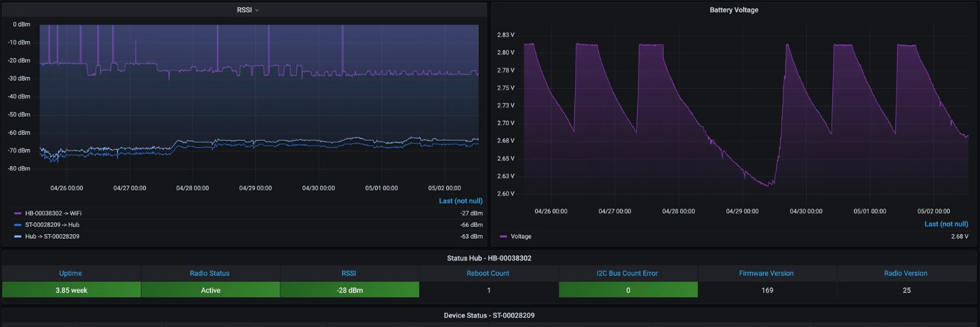Click the -28 dBm RSSI status cell
Viewport: 980px width, 327px height.
click(350, 290)
